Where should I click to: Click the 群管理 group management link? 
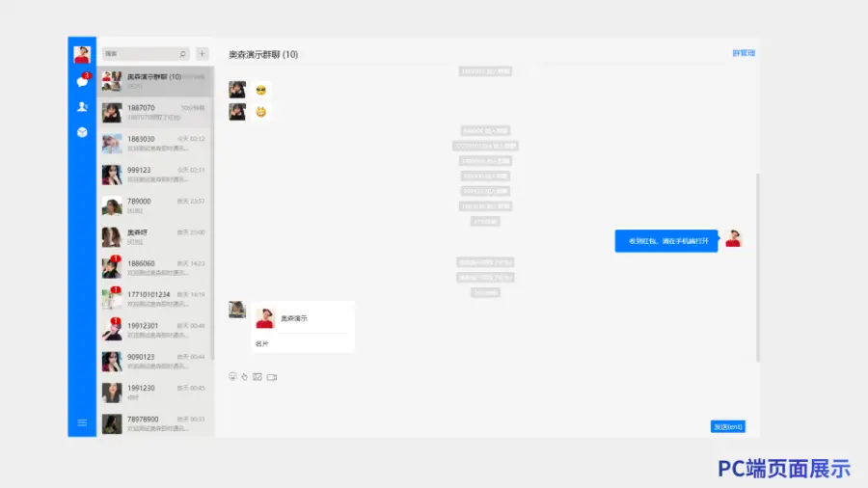coord(744,53)
